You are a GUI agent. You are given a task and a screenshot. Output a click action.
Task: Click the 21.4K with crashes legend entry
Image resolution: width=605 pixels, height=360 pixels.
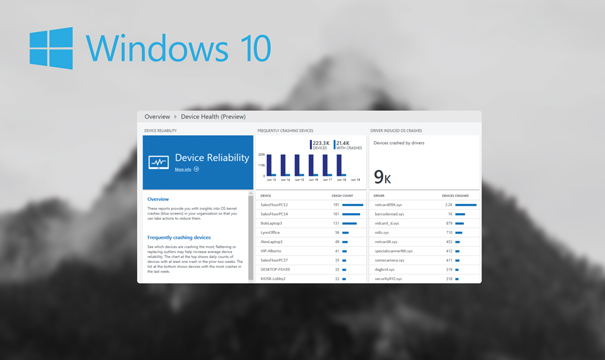pos(348,145)
